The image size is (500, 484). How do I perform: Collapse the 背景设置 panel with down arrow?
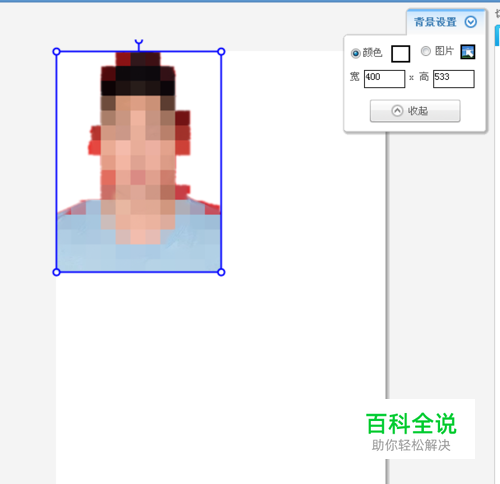tap(471, 22)
